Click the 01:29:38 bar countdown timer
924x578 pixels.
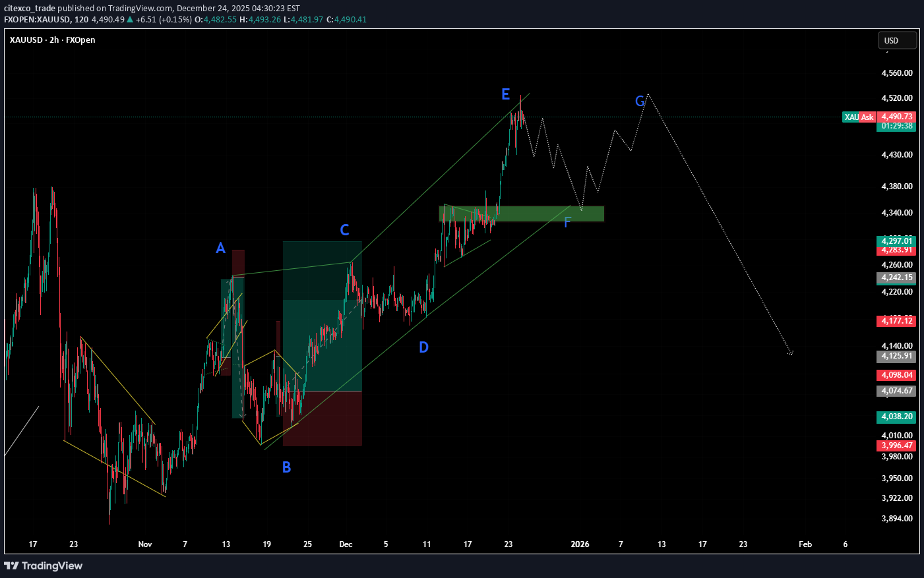(x=896, y=126)
